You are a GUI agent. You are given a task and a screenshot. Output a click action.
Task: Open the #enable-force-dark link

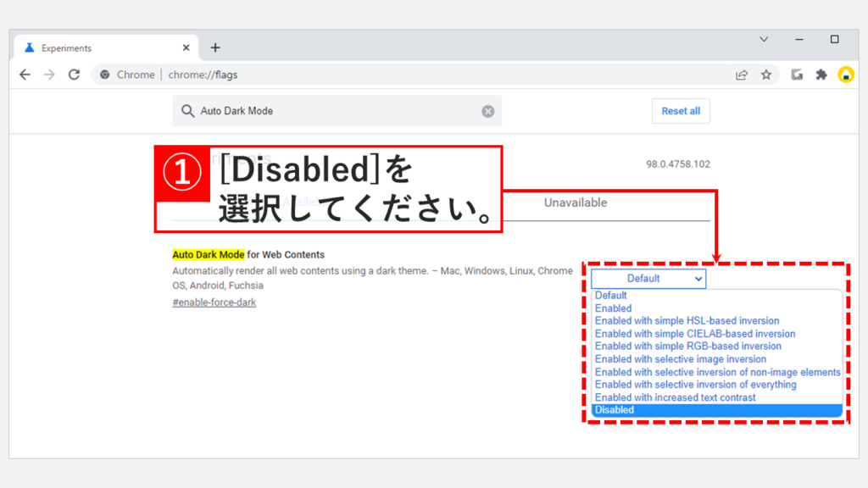coord(214,302)
